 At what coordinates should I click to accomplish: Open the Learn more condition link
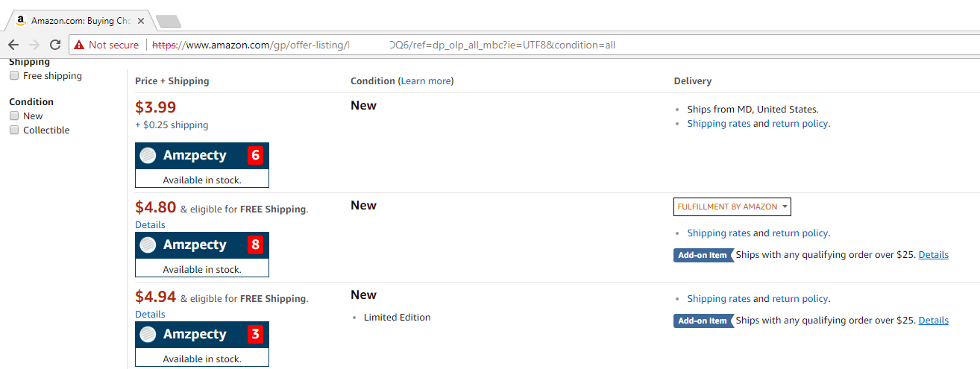pyautogui.click(x=426, y=81)
